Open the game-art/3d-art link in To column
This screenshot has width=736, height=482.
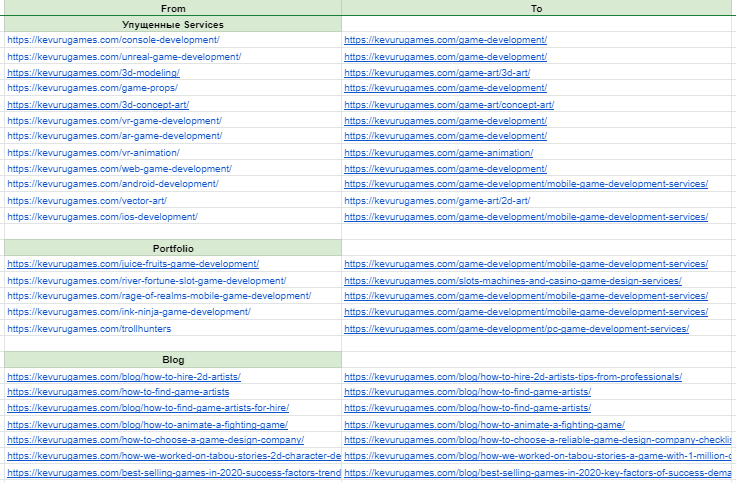437,73
